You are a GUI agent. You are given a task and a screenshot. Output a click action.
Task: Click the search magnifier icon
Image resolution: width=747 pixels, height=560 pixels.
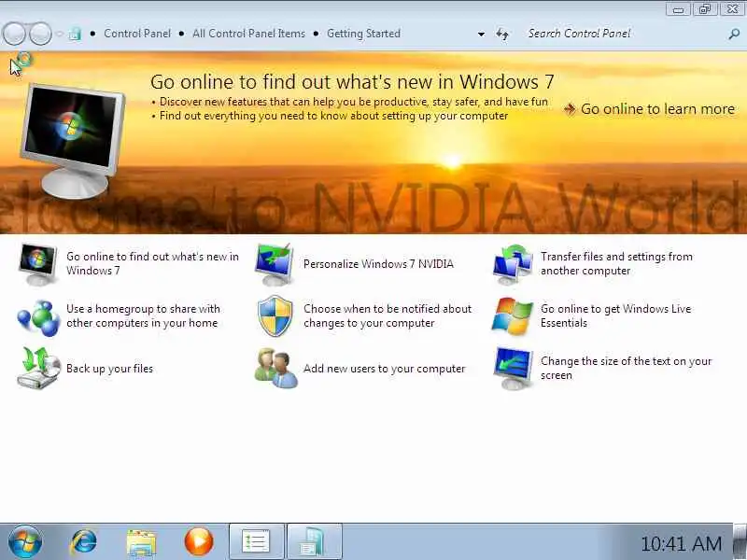click(x=734, y=34)
